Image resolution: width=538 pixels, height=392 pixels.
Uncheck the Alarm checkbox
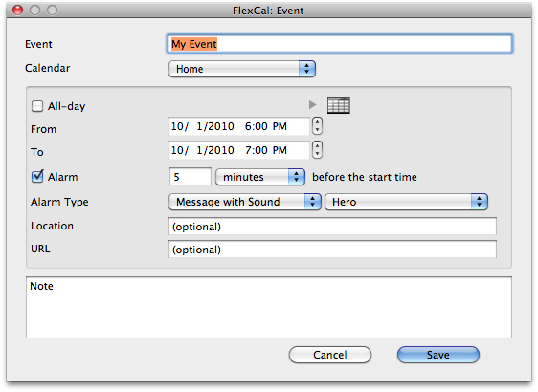tap(37, 177)
